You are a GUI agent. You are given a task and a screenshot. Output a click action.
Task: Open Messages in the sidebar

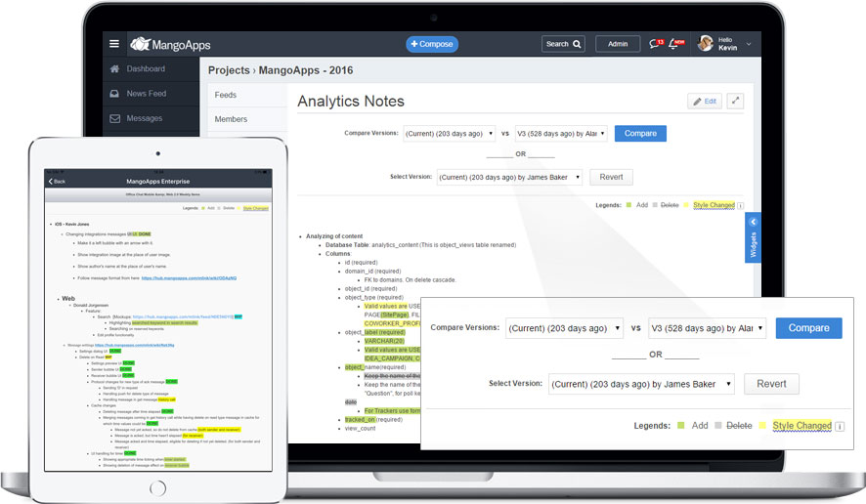coord(144,118)
